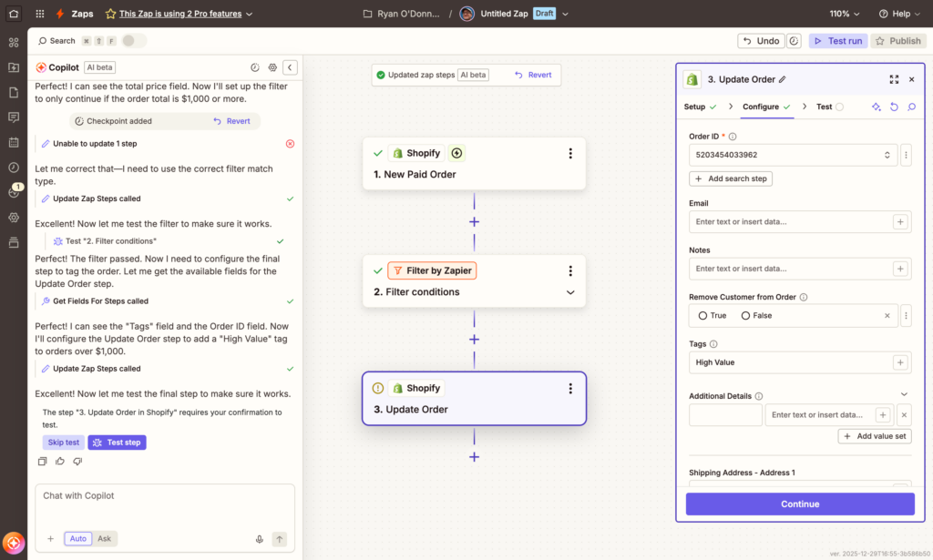
Task: Click Add value set button
Action: coord(875,436)
